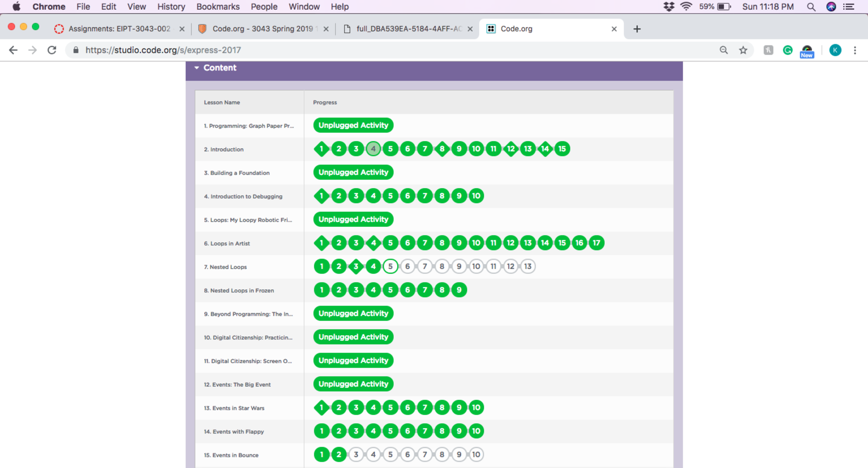Open Events in Bounce level 3 bubble
Image resolution: width=868 pixels, height=468 pixels.
[356, 454]
